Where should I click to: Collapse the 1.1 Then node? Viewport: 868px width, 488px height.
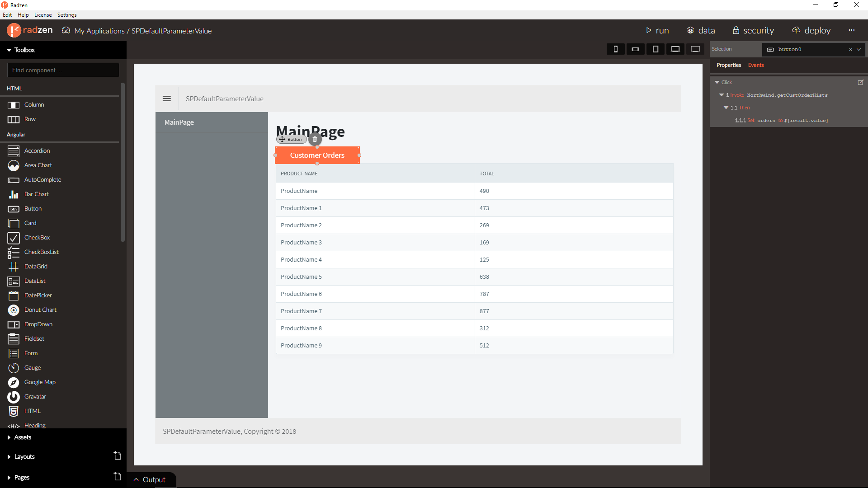[726, 108]
